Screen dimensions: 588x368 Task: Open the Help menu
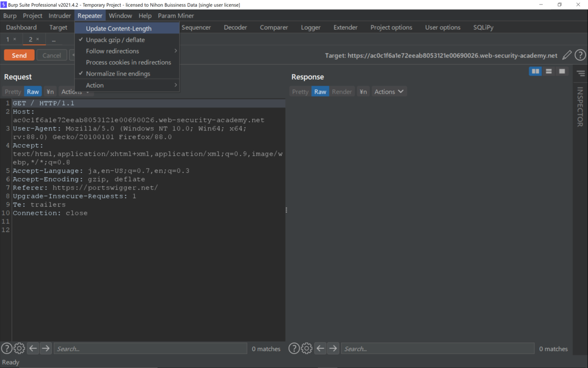pyautogui.click(x=145, y=16)
